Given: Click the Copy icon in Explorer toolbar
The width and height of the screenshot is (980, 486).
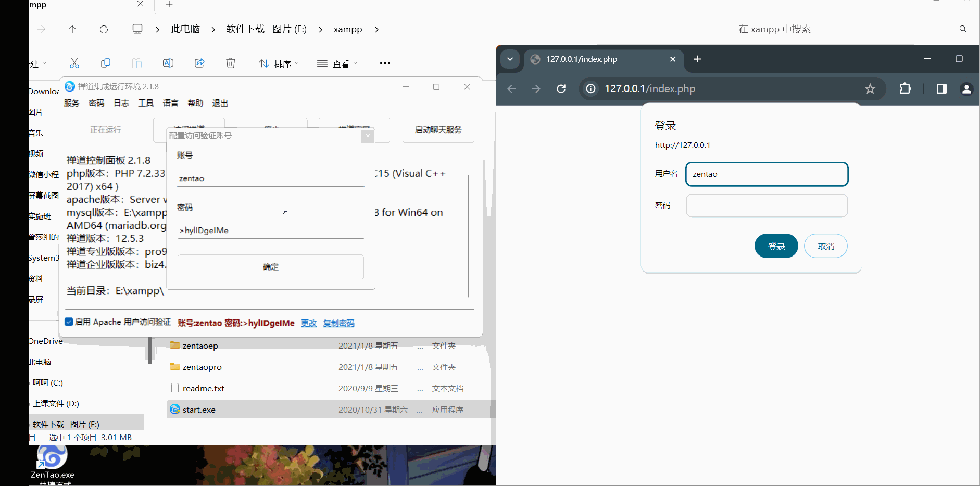Looking at the screenshot, I should tap(106, 63).
